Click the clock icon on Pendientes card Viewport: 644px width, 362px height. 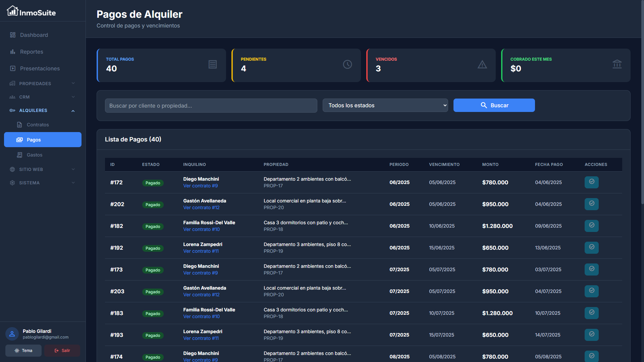coord(347,64)
